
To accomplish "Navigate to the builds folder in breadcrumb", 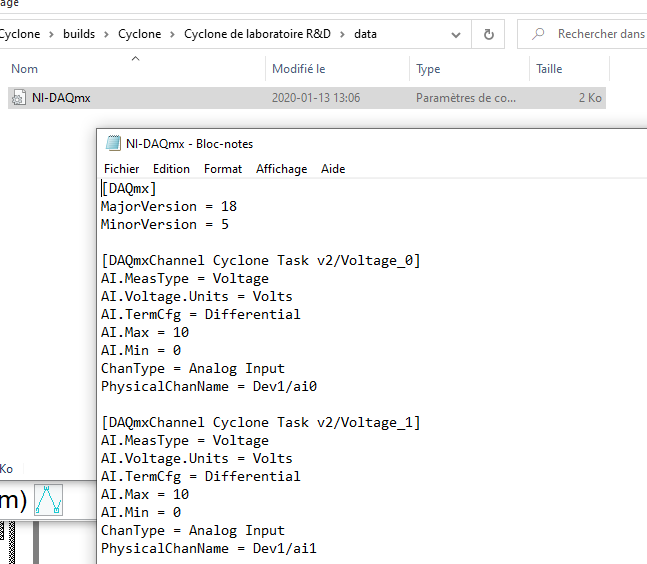I will (79, 34).
